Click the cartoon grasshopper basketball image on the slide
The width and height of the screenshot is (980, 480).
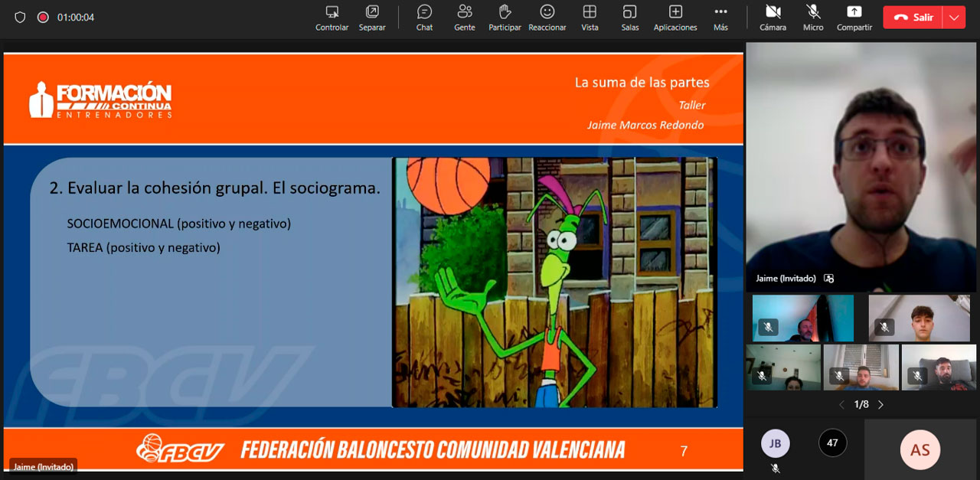coord(554,282)
